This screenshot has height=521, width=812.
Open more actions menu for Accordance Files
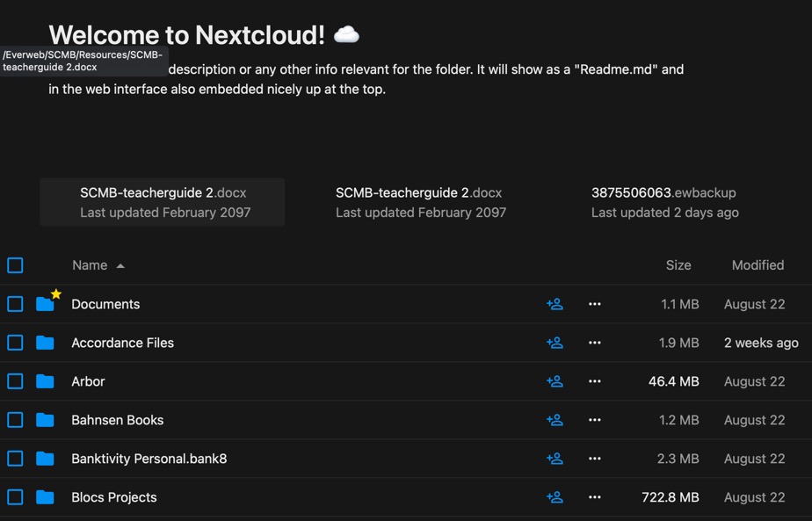click(x=594, y=343)
